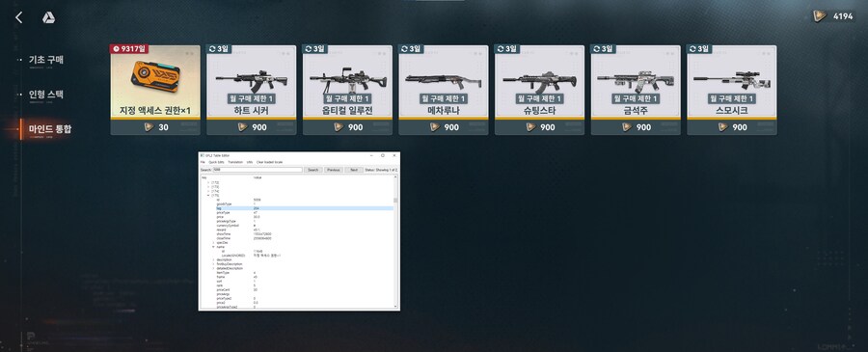Click the 900 price on 금석주 card
The image size is (868, 352).
643,127
